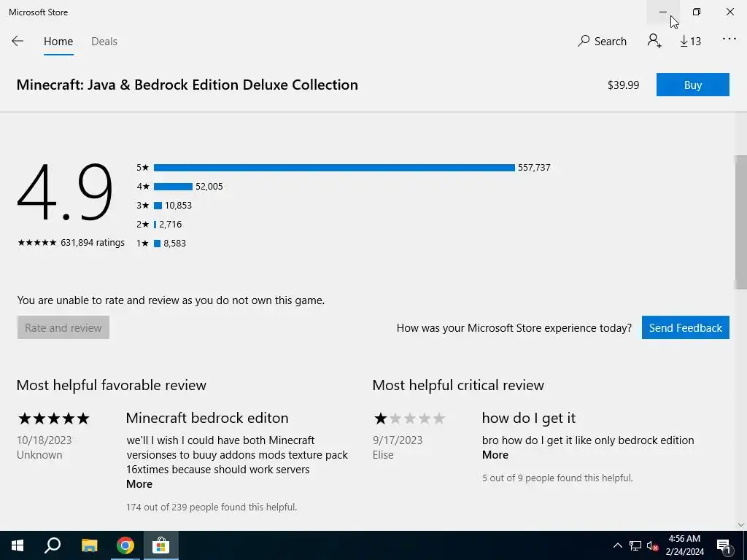Open downloads and updates showing 13
This screenshot has width=747, height=560.
pyautogui.click(x=690, y=42)
